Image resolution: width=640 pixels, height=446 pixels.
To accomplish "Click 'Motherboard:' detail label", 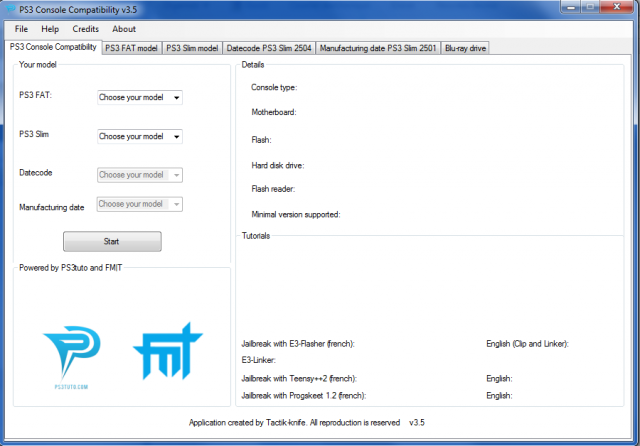I will [x=274, y=112].
